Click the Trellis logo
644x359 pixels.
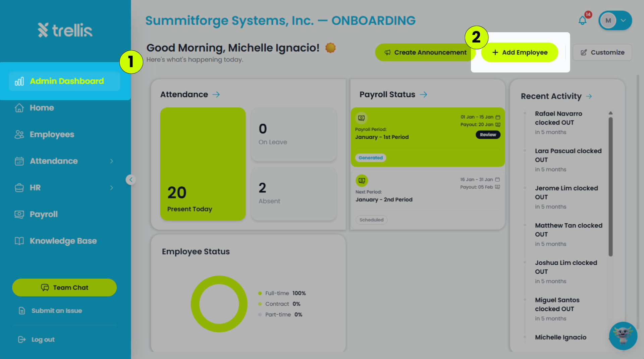tap(65, 30)
